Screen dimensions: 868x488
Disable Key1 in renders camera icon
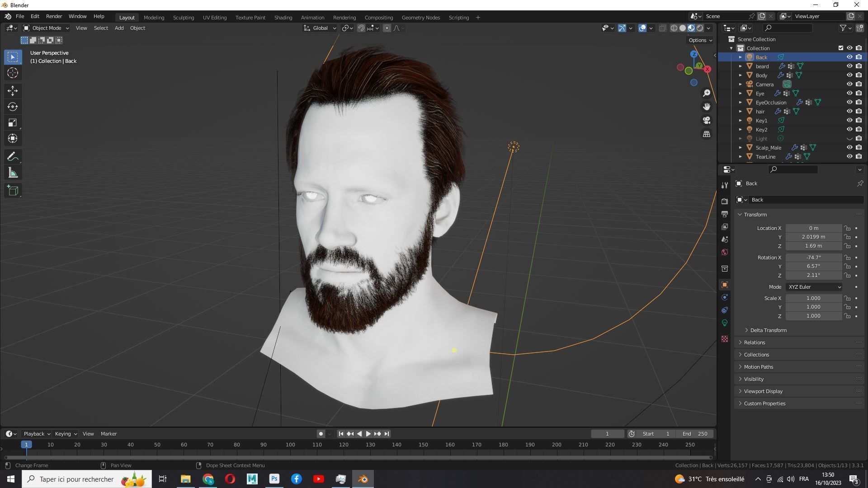coord(859,120)
